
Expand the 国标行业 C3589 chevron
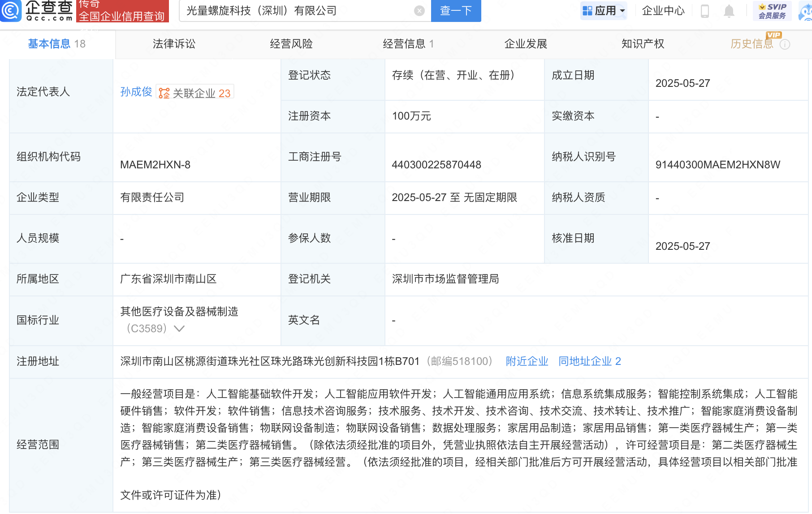[x=179, y=329]
